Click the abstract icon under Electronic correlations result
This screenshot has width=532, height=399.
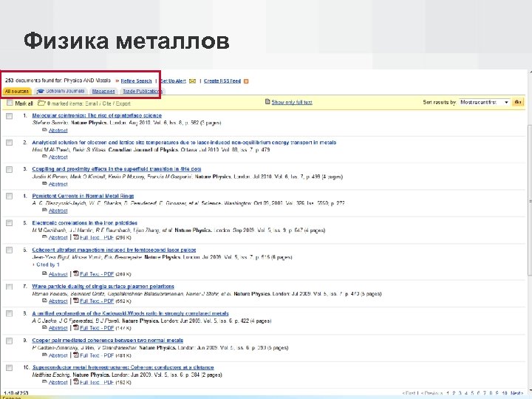pyautogui.click(x=44, y=237)
